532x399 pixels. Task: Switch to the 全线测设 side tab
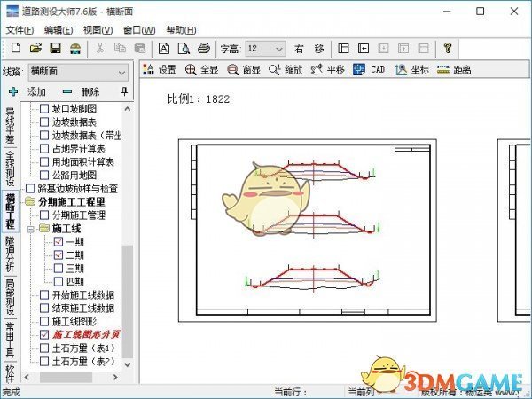(10, 168)
